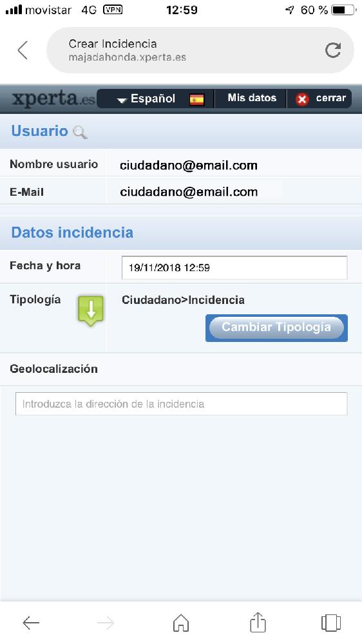Click the red X cerrar icon
The image size is (362, 644).
point(303,99)
